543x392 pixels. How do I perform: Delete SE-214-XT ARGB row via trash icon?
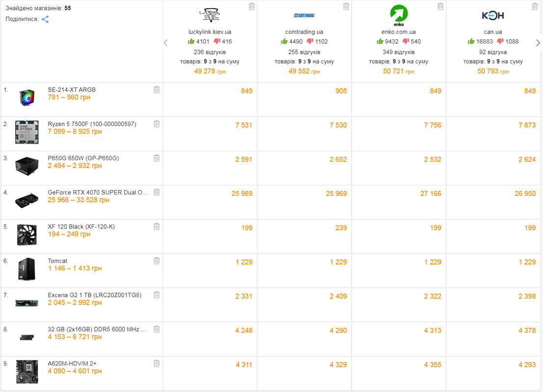156,90
